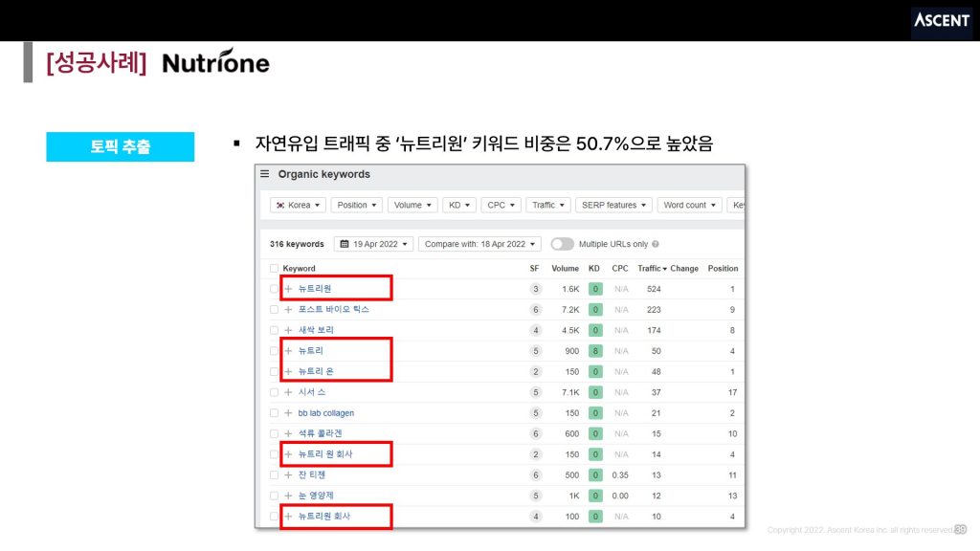Screen dimensions: 980x551
Task: Click volume value 7.2K cell
Action: tap(570, 310)
